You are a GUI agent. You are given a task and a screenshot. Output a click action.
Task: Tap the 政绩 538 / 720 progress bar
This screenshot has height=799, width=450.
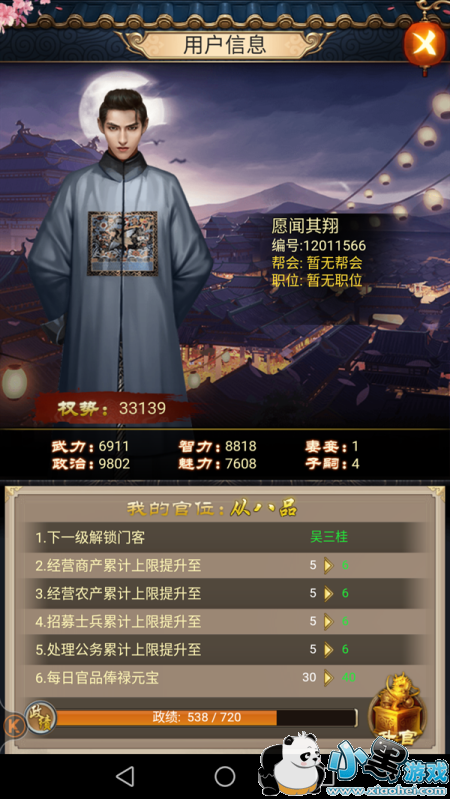click(205, 717)
